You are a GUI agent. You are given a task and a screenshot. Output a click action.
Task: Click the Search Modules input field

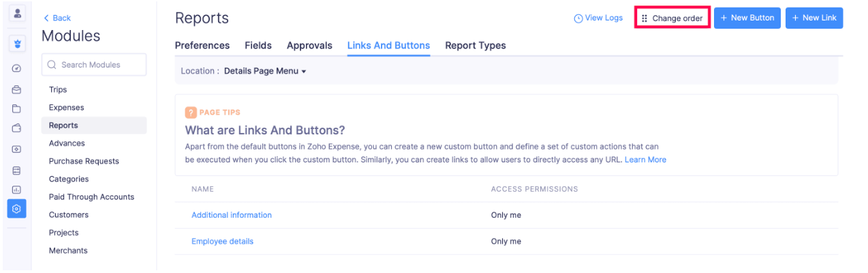94,65
